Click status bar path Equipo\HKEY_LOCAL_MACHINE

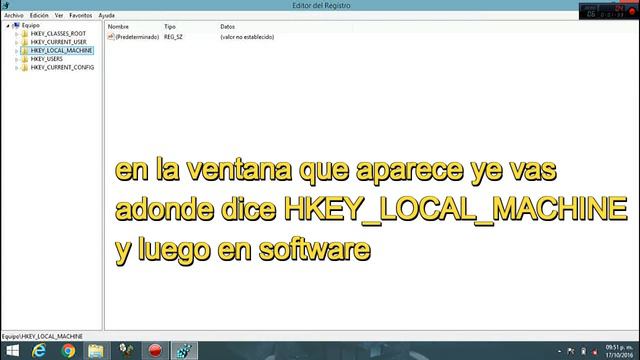tap(42, 336)
